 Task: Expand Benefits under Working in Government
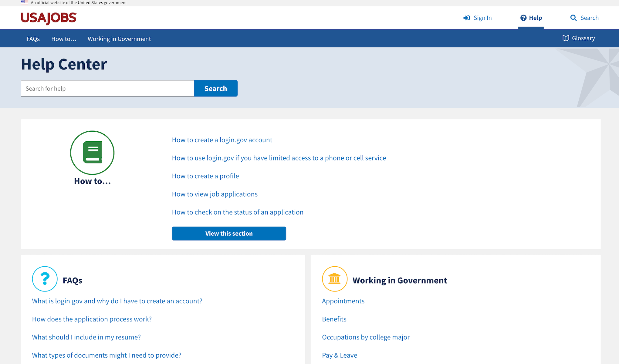click(x=334, y=318)
